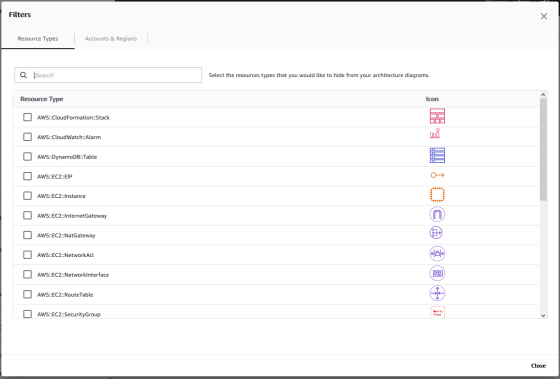The height and width of the screenshot is (379, 560).
Task: Click the Close button at bottom
Action: coord(538,365)
